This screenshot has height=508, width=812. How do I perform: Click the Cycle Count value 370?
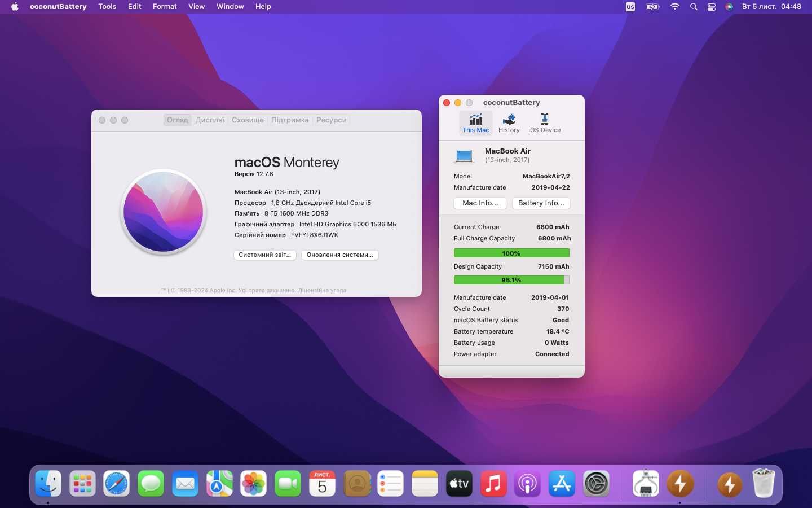click(x=563, y=309)
